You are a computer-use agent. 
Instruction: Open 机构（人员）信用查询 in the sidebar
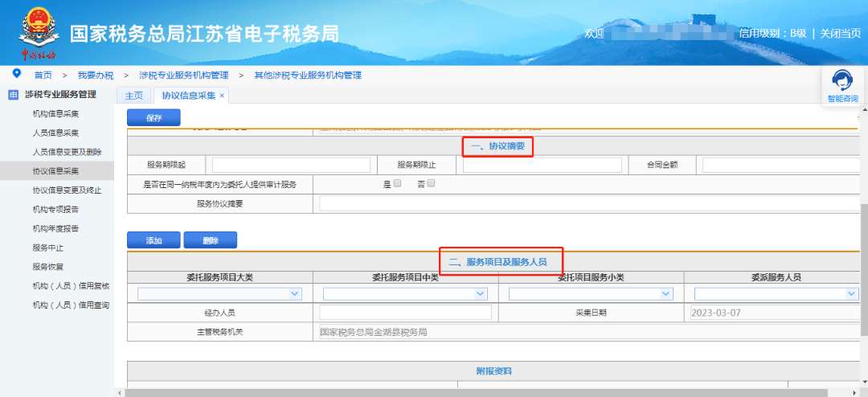71,305
